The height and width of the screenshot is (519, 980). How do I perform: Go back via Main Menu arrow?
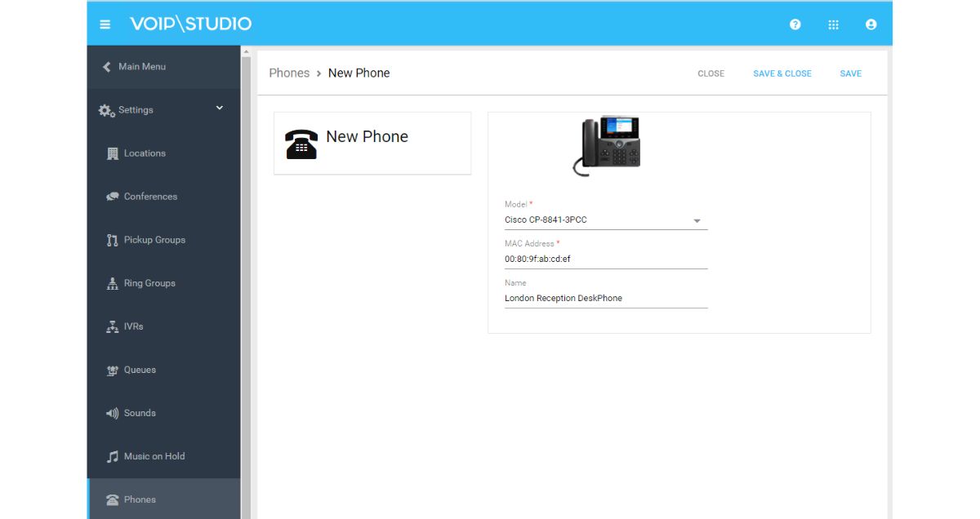pyautogui.click(x=105, y=67)
